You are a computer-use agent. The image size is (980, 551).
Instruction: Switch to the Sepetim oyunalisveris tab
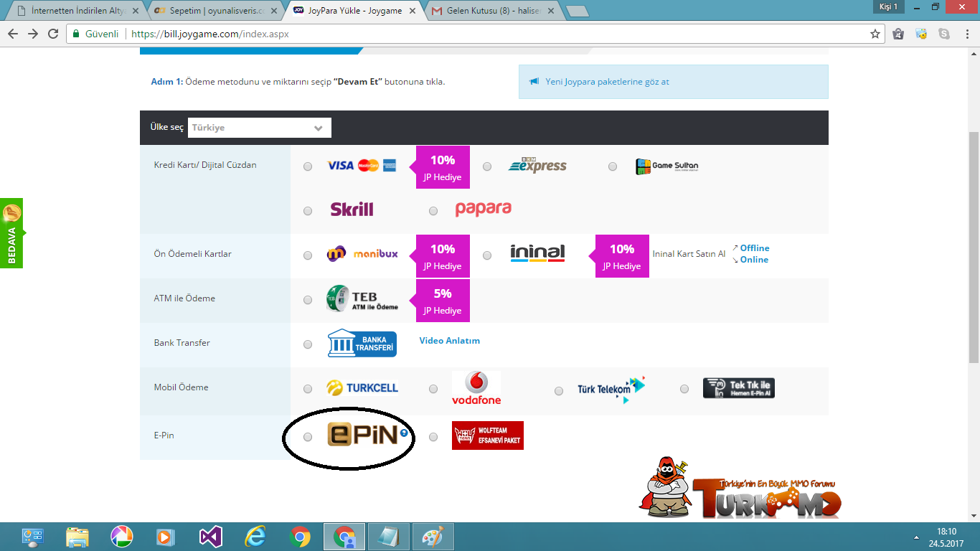(x=217, y=11)
